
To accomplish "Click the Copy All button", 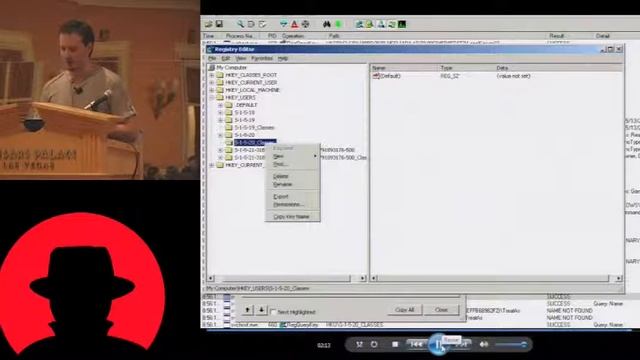I will click(x=405, y=310).
